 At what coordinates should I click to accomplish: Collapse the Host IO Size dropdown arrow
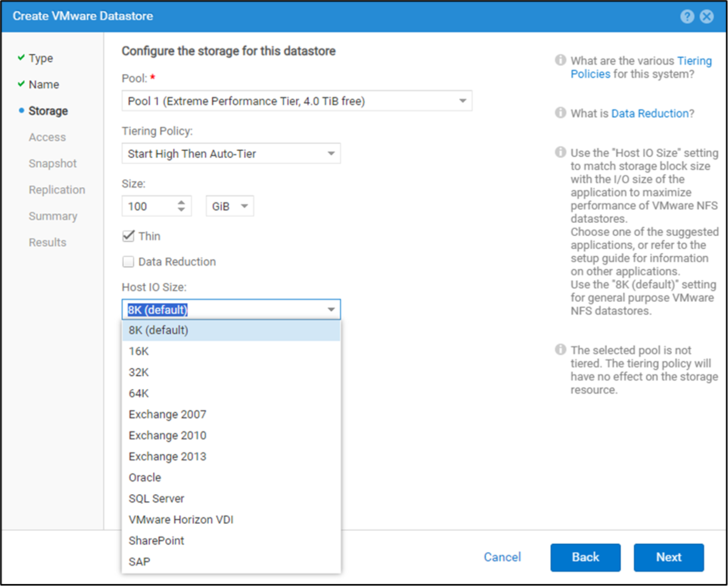click(x=331, y=310)
